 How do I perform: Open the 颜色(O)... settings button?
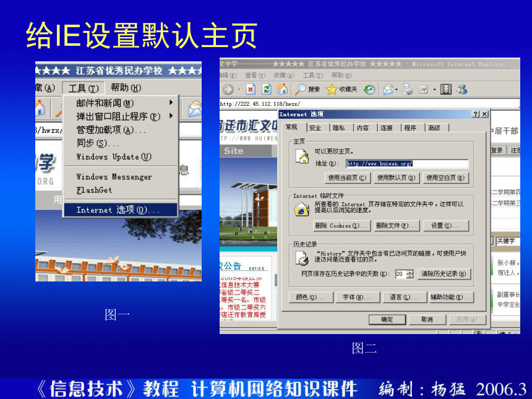(311, 298)
